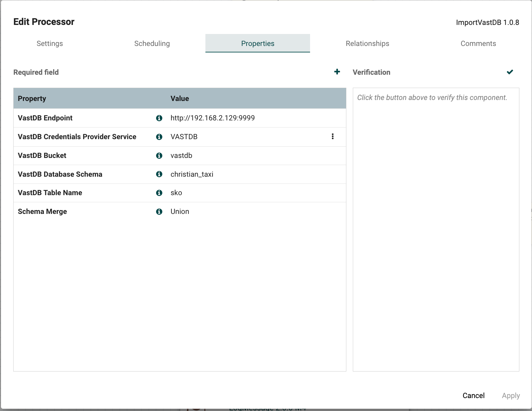Open the Relationships tab
Screen dimensions: 532x411
point(367,43)
